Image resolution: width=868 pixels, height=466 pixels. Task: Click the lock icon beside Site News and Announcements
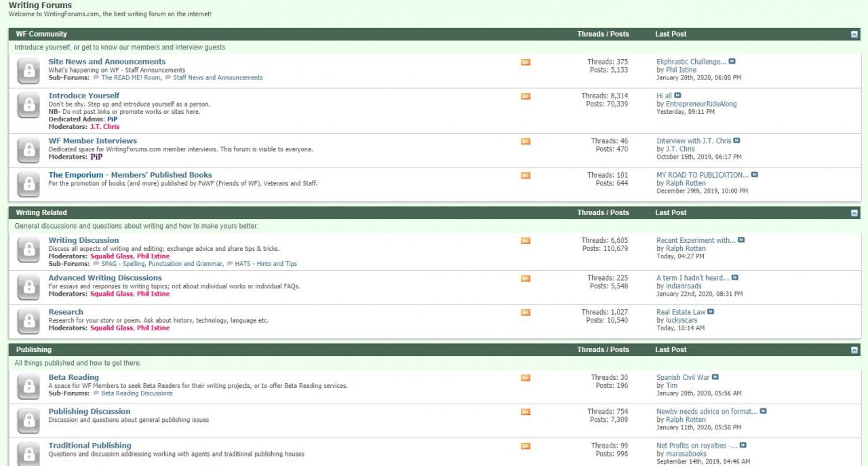(28, 71)
